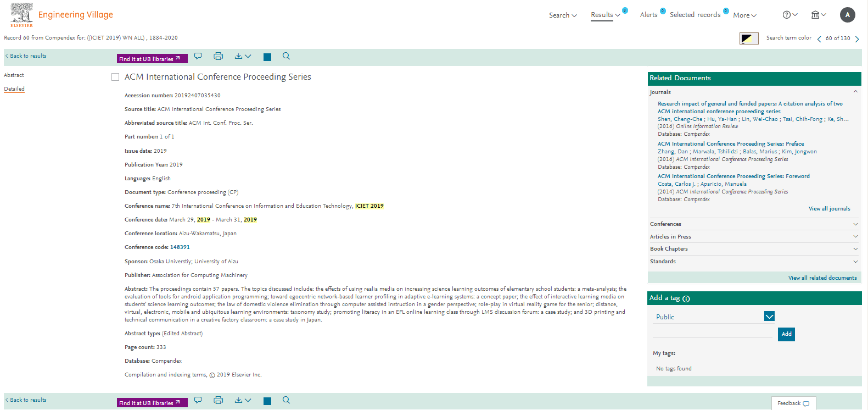The height and width of the screenshot is (410, 868).
Task: Click the Add a tag info icon
Action: [x=686, y=299]
